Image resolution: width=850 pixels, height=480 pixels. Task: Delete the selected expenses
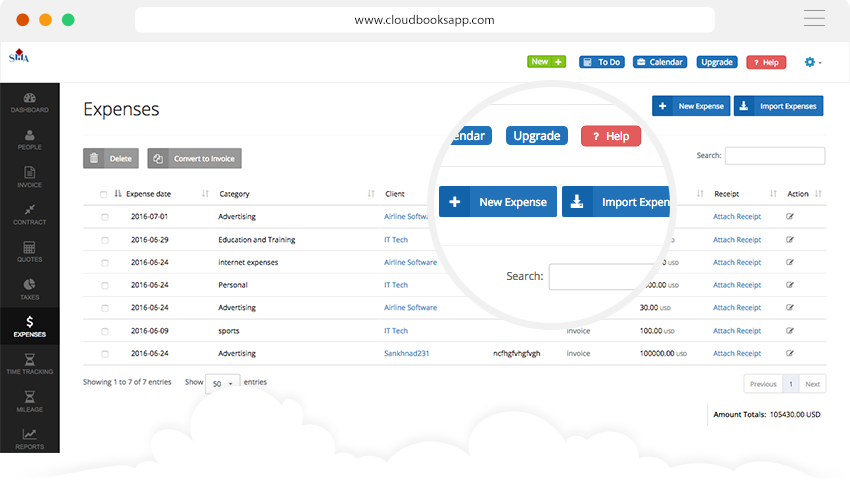pos(111,158)
